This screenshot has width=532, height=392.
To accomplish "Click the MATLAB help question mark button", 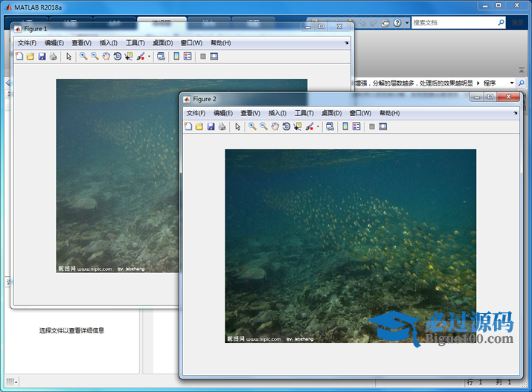I will 397,23.
